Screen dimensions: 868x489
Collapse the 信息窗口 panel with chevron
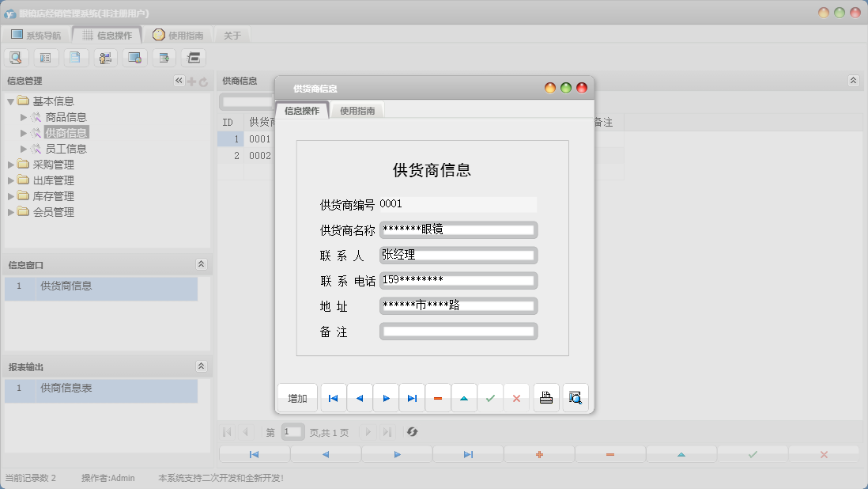(201, 264)
